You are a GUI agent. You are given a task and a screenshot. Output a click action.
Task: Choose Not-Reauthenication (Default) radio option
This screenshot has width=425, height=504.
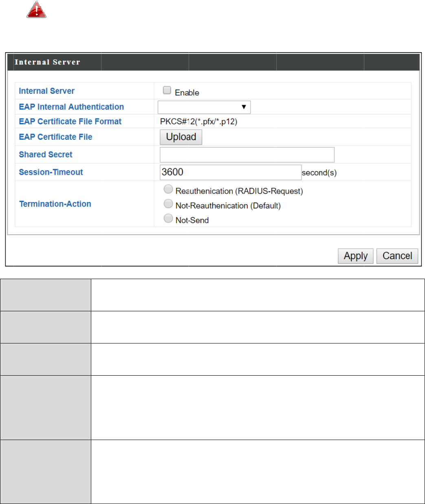168,204
